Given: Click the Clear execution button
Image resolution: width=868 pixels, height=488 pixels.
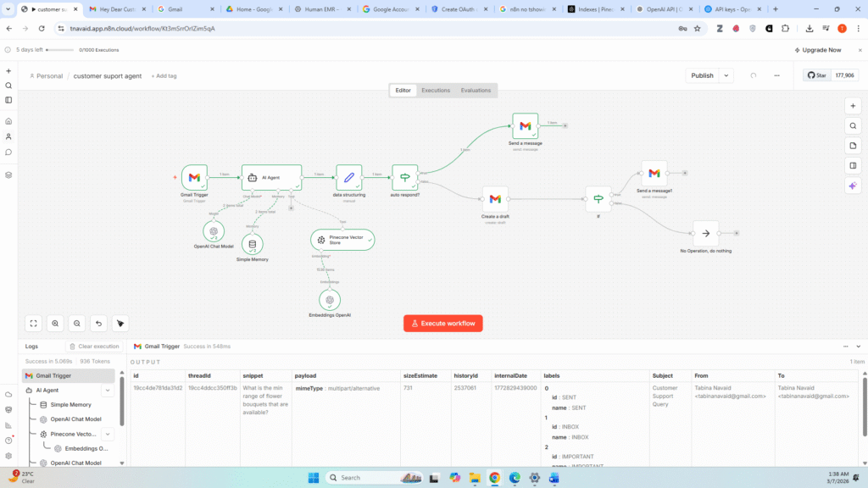Looking at the screenshot, I should [x=94, y=347].
